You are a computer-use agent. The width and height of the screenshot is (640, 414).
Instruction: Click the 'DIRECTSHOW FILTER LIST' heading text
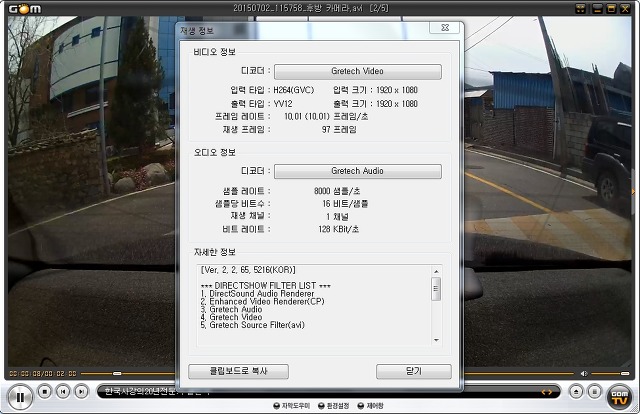265,286
